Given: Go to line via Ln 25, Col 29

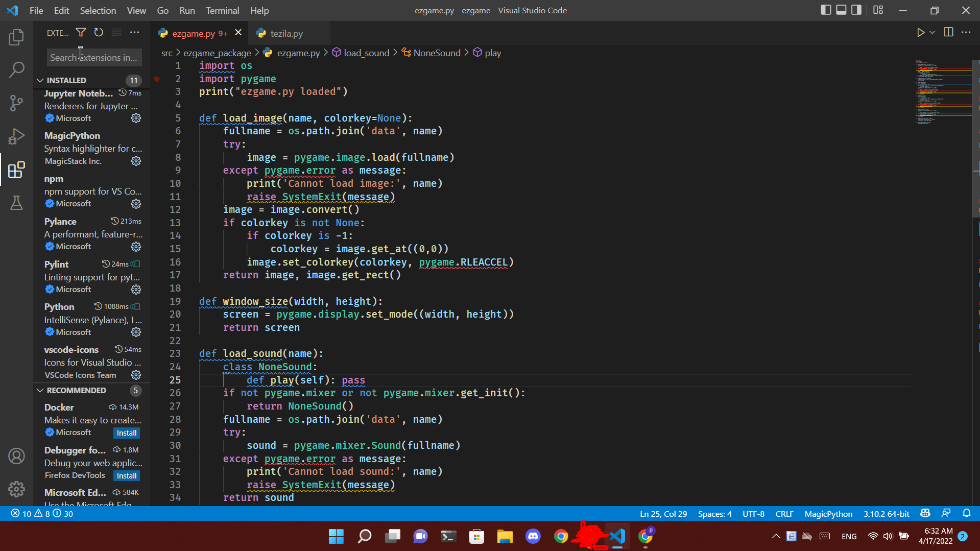Looking at the screenshot, I should [663, 514].
